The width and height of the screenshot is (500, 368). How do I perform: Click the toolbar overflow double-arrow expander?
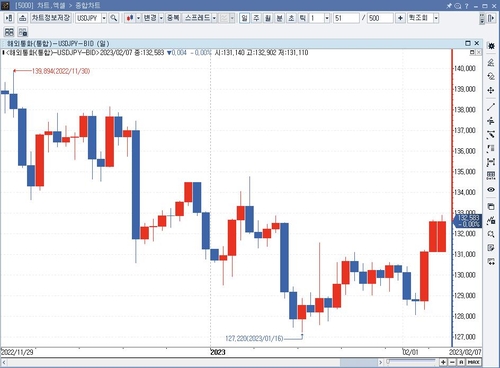click(x=482, y=19)
